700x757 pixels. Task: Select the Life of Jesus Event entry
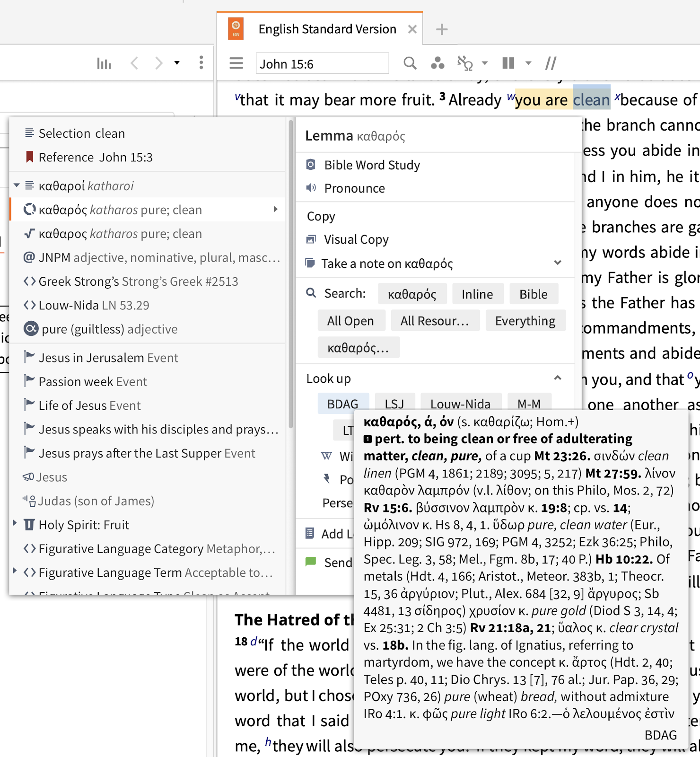148,405
